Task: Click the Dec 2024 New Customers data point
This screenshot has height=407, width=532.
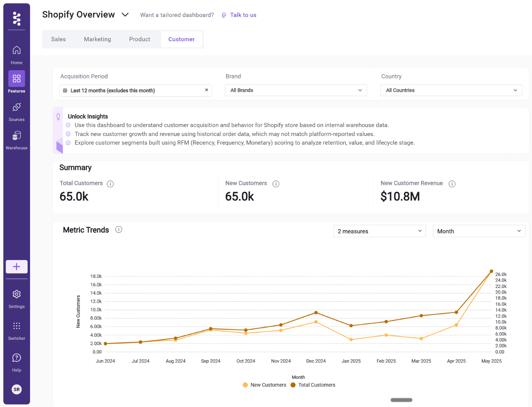Action: pyautogui.click(x=316, y=322)
